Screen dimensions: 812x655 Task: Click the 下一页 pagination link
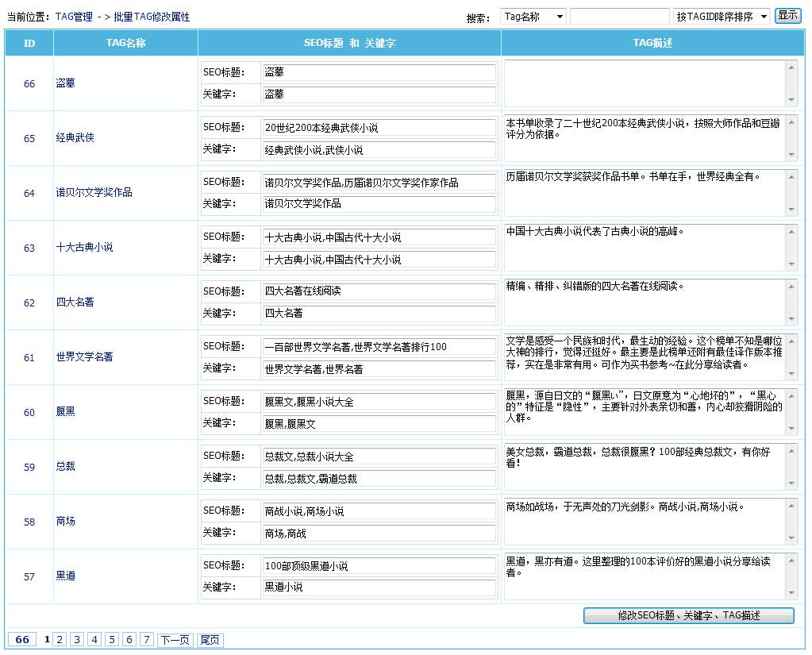(x=175, y=639)
